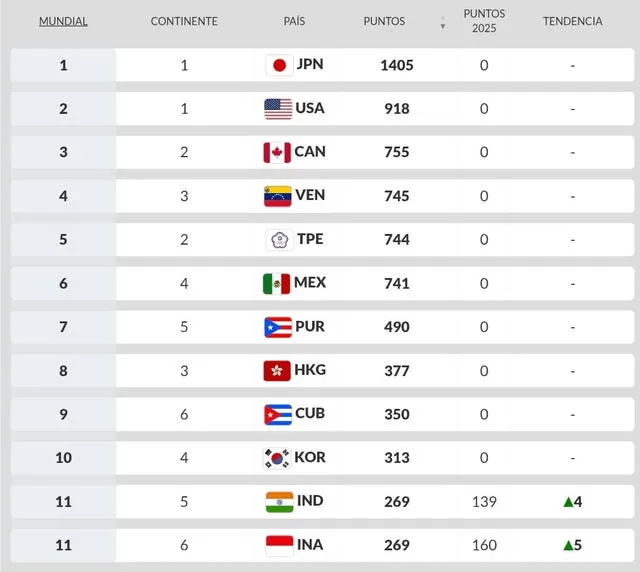640x572 pixels.
Task: Click the South Korea flag icon
Action: pyautogui.click(x=277, y=458)
